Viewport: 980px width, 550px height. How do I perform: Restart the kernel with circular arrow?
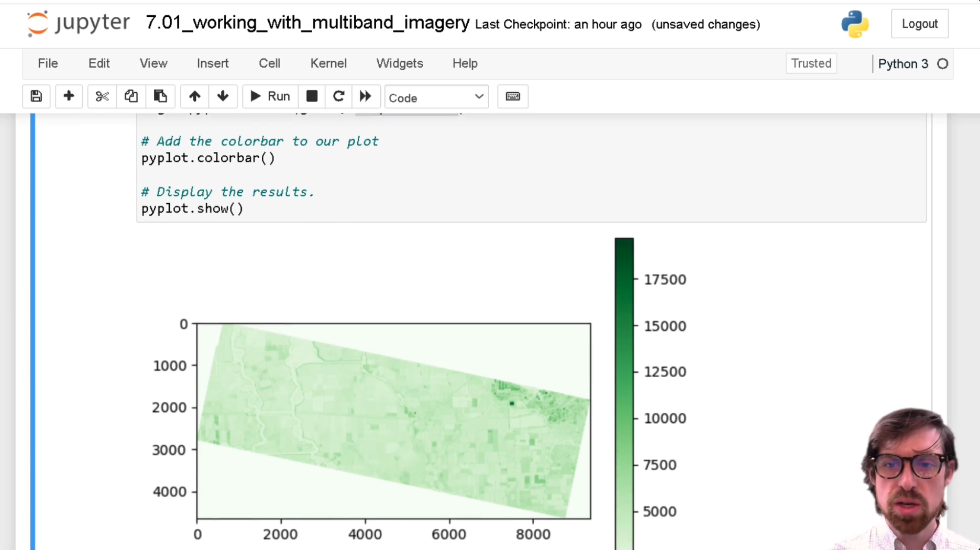point(338,96)
